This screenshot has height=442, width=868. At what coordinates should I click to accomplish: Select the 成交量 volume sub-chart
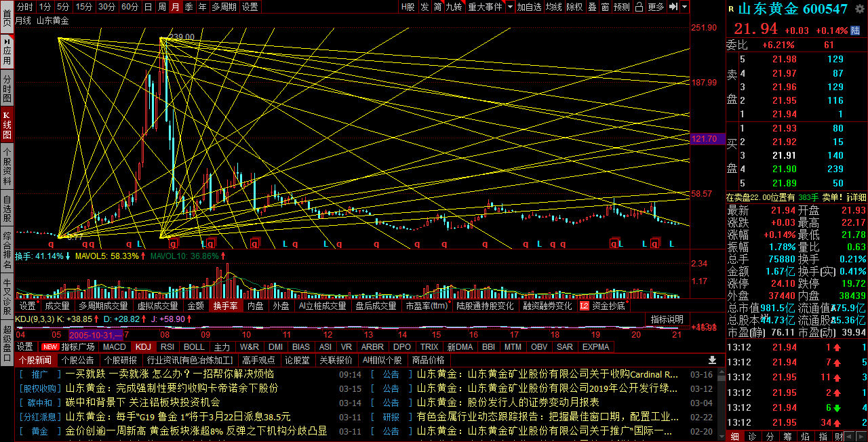[57, 306]
